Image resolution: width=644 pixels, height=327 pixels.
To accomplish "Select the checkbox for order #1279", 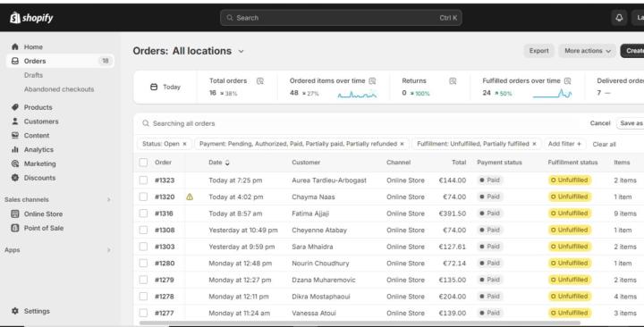I will (x=143, y=280).
